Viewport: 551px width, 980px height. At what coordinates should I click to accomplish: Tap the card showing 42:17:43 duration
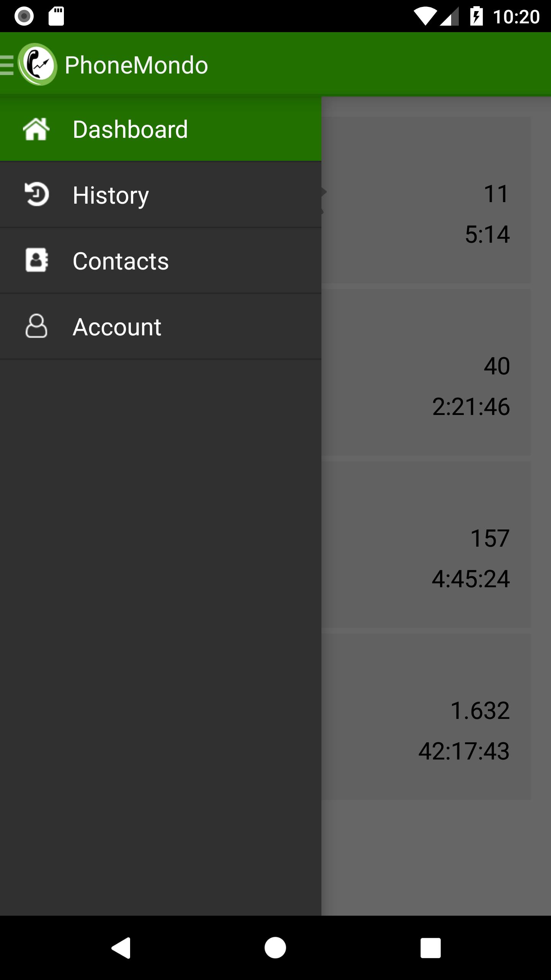426,717
